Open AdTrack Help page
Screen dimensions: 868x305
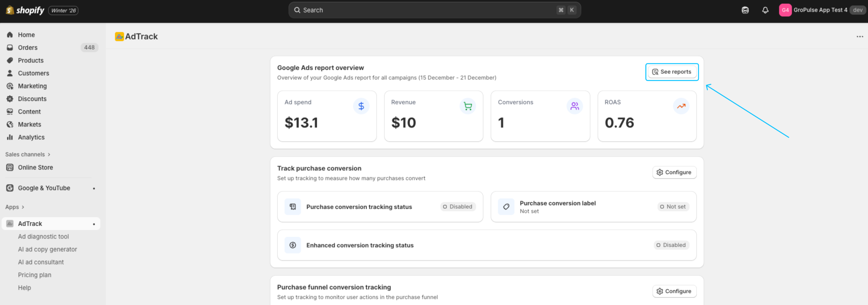coord(24,288)
